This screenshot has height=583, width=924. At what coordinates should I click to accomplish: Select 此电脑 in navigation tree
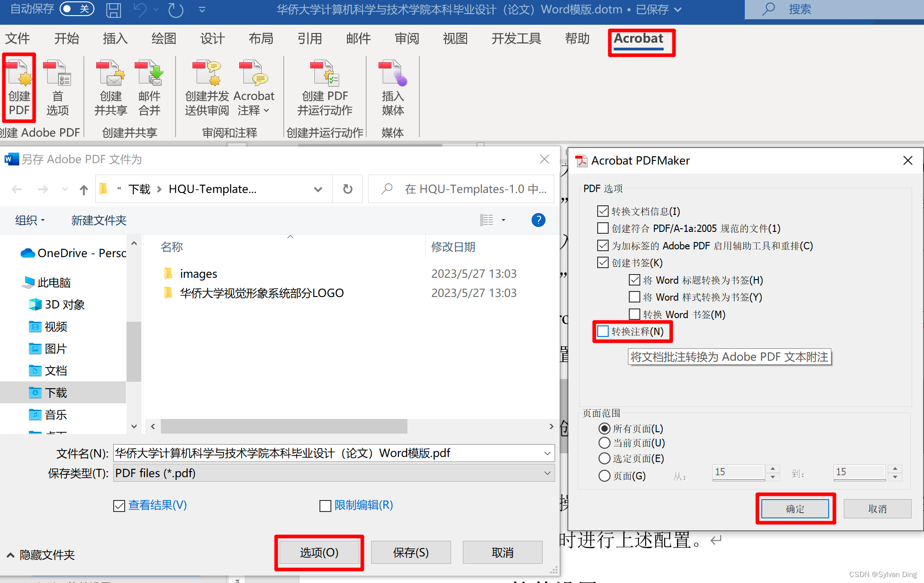click(46, 282)
